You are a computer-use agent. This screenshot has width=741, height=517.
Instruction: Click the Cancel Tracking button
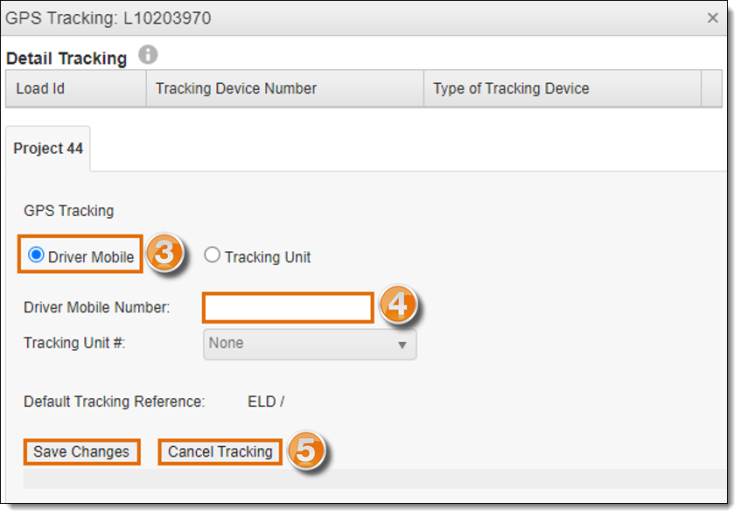pos(220,452)
